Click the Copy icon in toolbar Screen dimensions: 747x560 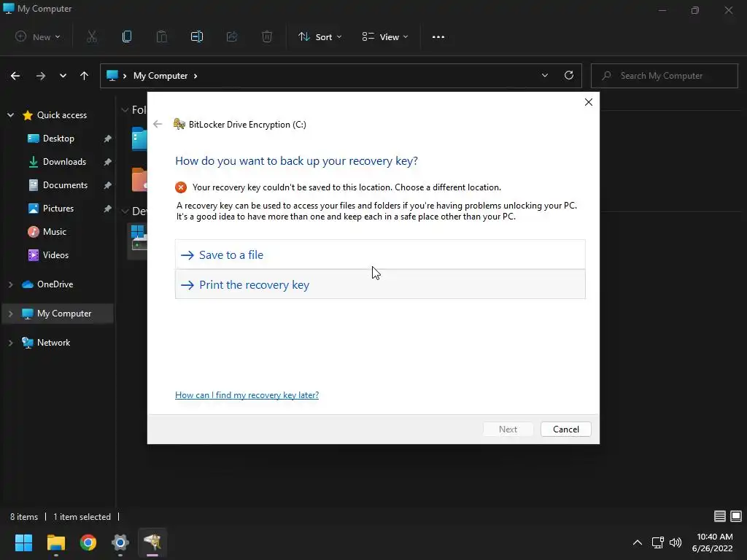point(127,36)
